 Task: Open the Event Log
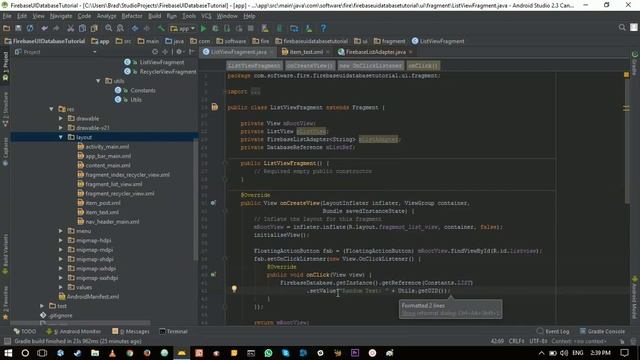(553, 331)
